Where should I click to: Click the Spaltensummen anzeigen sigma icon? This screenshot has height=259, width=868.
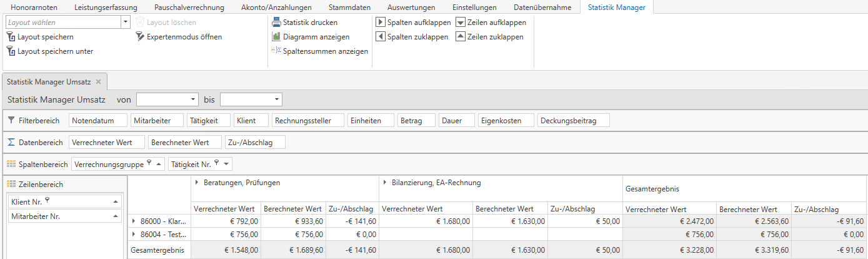[276, 51]
